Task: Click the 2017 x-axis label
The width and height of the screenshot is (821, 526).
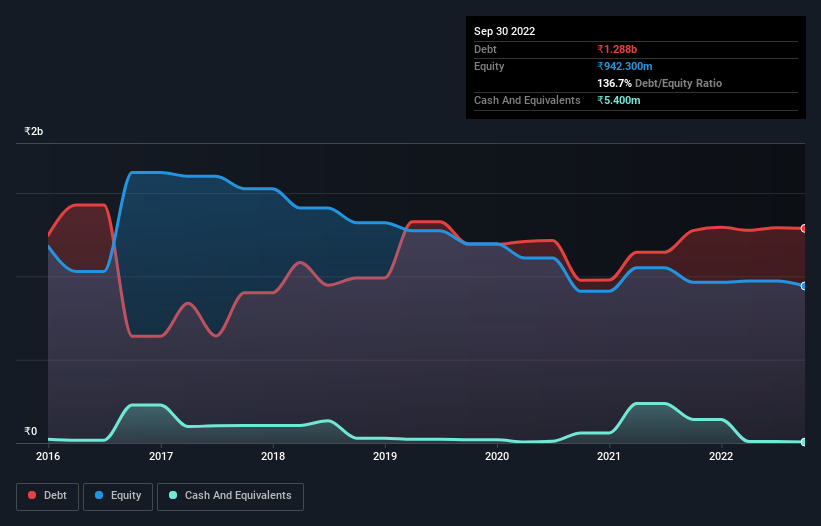Action: click(x=161, y=456)
